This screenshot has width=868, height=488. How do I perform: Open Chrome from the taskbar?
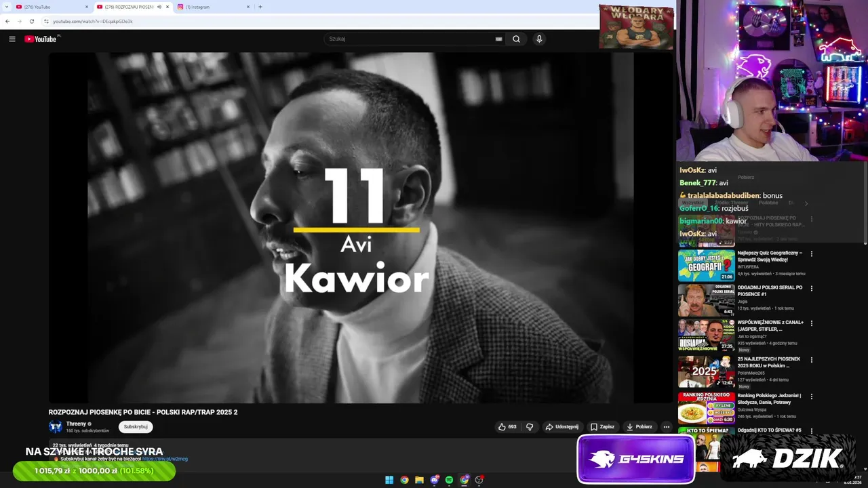pyautogui.click(x=404, y=480)
